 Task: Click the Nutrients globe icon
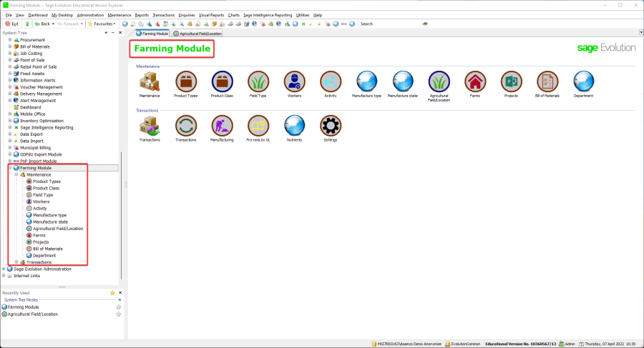294,126
